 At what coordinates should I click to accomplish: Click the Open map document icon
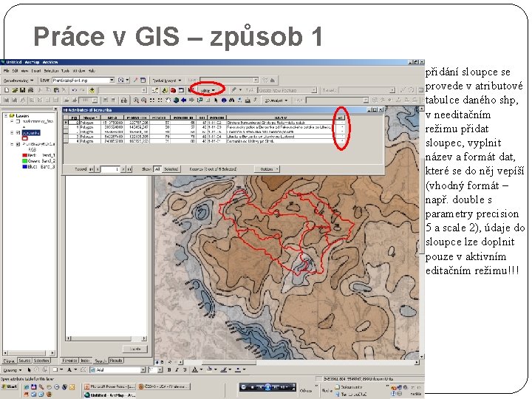coord(15,90)
